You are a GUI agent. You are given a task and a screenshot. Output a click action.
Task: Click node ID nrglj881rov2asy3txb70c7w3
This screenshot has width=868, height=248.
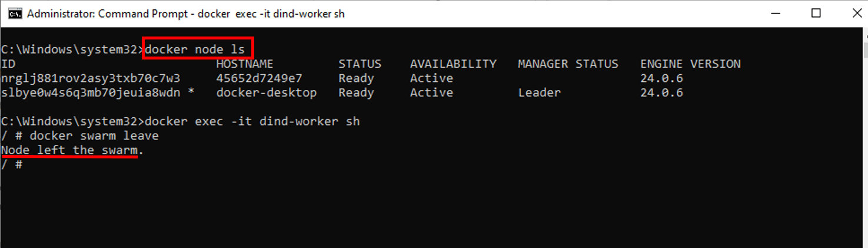point(91,78)
